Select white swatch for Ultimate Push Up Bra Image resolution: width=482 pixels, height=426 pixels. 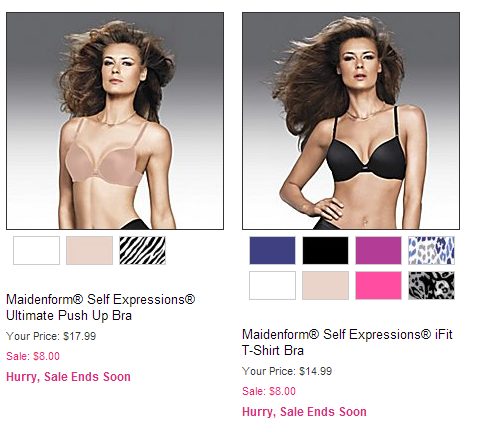coord(36,251)
